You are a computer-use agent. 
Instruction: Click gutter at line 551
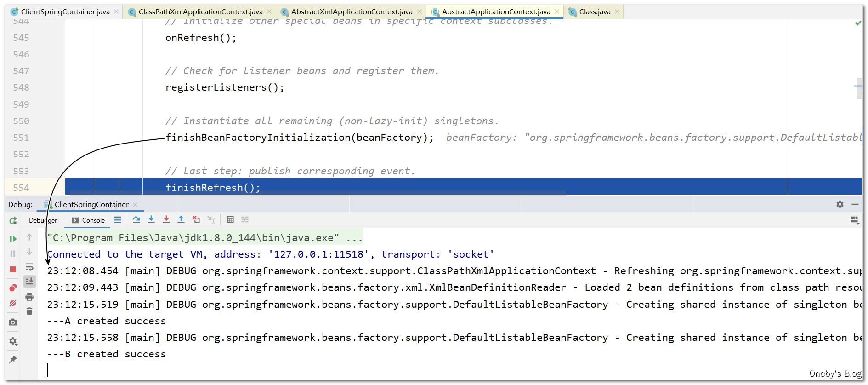pyautogui.click(x=21, y=138)
